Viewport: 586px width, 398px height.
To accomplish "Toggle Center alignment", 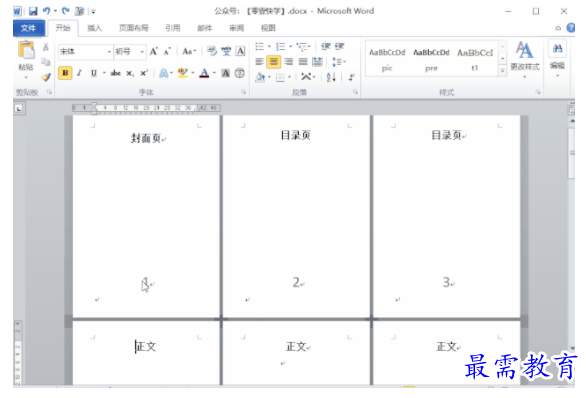I will click(274, 61).
